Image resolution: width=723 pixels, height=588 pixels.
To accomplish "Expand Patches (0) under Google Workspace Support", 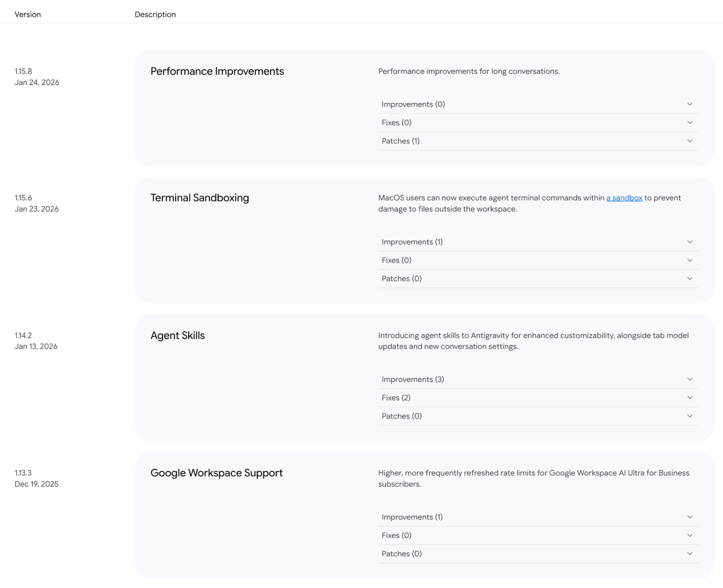I will (537, 554).
